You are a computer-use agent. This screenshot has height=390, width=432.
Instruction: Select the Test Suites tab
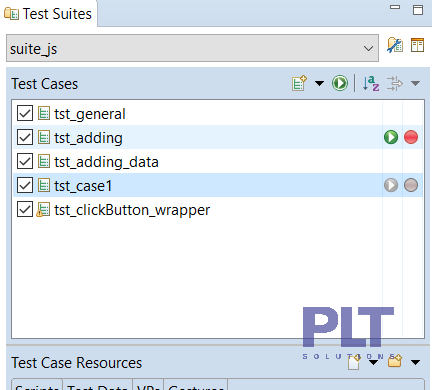49,14
